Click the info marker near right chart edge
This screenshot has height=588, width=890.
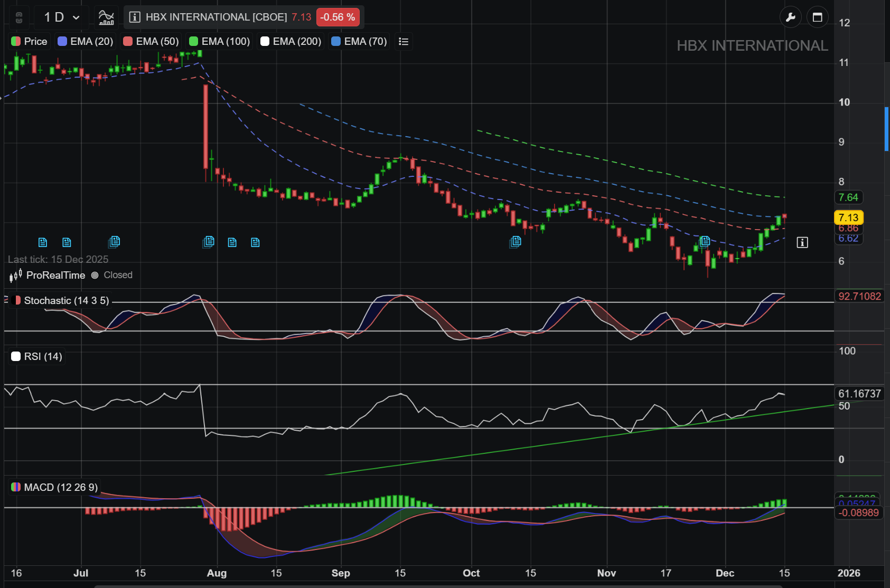point(802,242)
